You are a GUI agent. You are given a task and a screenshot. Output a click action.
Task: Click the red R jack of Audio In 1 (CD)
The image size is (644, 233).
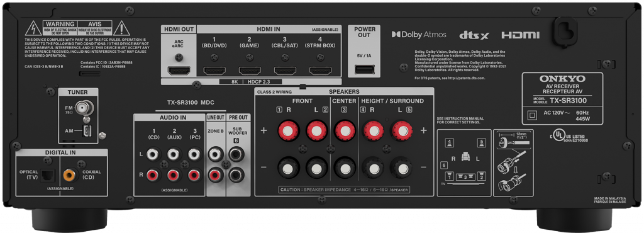click(x=152, y=176)
